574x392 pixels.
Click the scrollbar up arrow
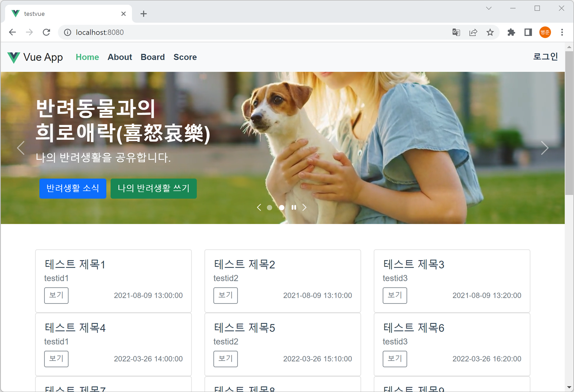coord(569,47)
